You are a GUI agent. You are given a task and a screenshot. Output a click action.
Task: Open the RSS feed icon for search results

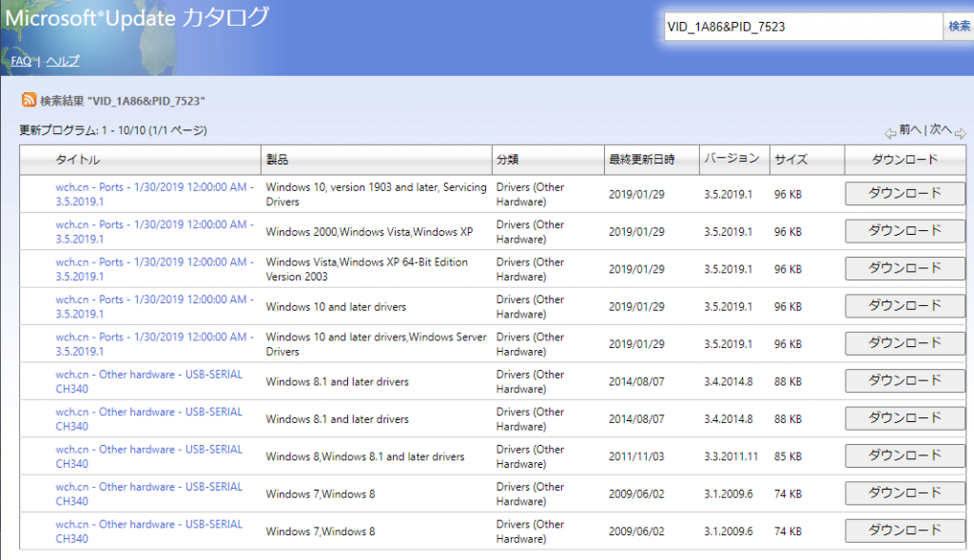[x=29, y=99]
